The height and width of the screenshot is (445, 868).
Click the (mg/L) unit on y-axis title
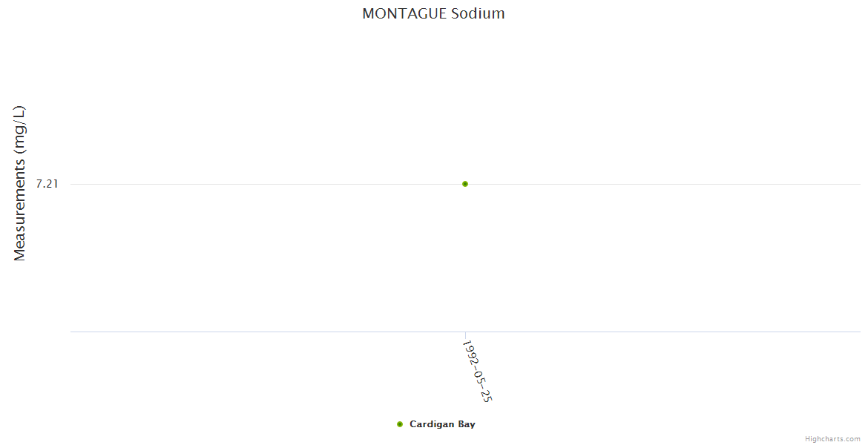click(20, 127)
